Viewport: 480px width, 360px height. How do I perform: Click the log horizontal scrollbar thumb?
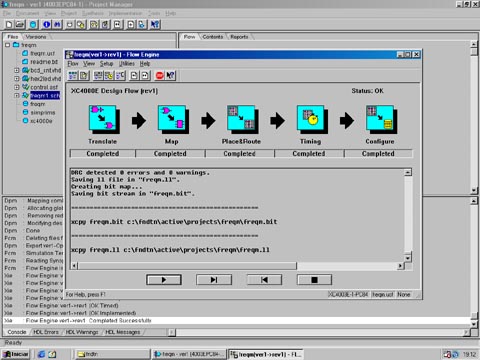187,266
